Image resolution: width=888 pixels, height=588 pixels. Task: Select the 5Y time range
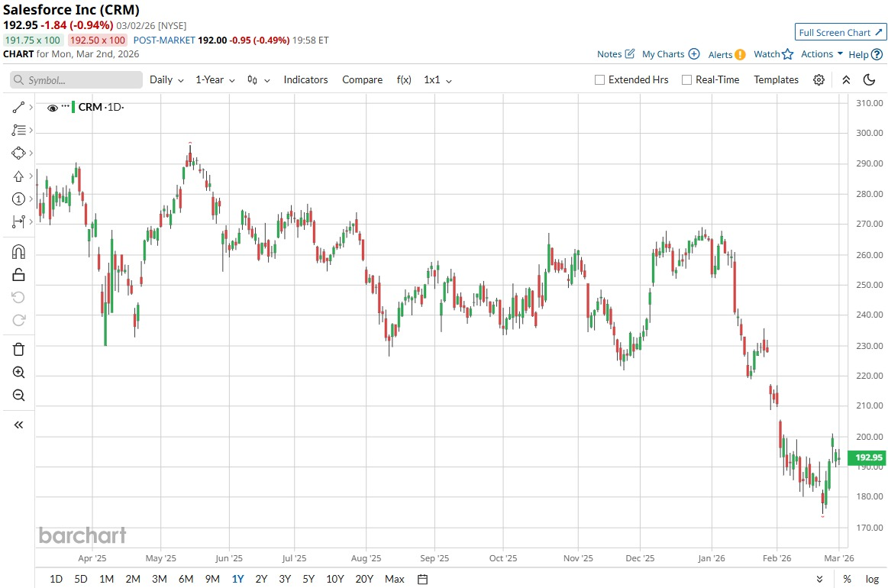point(308,579)
